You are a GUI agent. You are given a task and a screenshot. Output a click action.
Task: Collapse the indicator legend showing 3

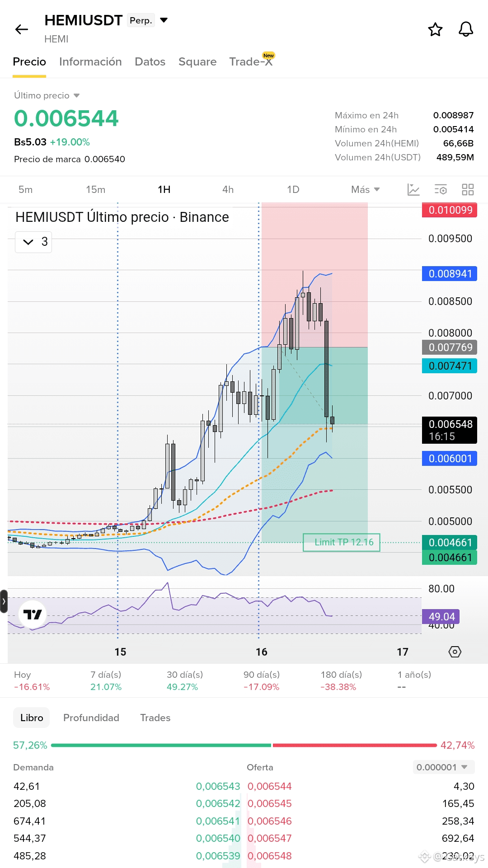pyautogui.click(x=33, y=242)
